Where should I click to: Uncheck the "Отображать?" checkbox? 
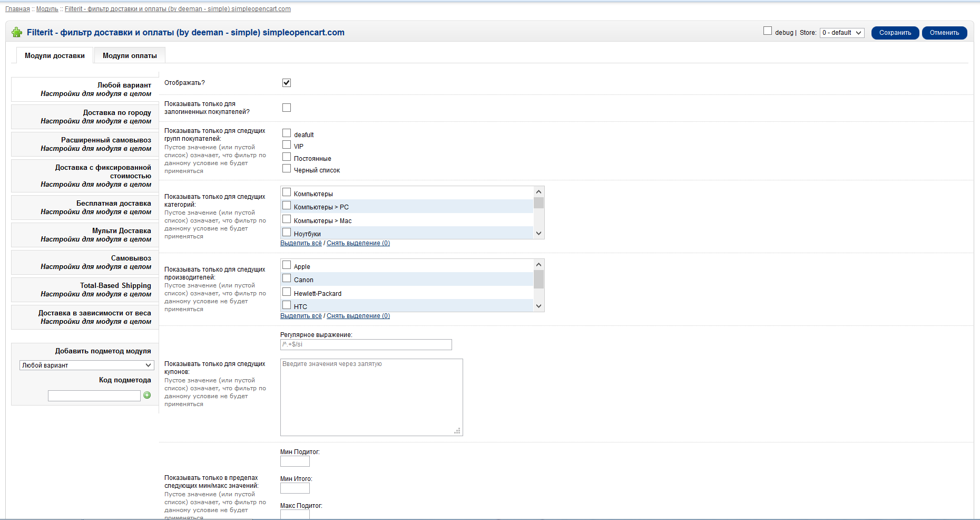click(x=286, y=82)
